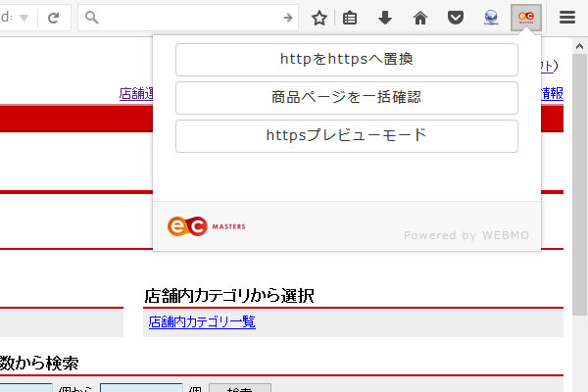Choose "httpsプレビューモード" in popup
Screen dimensions: 588x392
(x=346, y=136)
